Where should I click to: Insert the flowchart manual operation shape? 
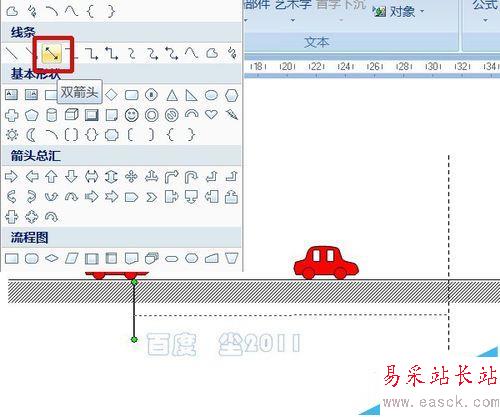[x=232, y=258]
